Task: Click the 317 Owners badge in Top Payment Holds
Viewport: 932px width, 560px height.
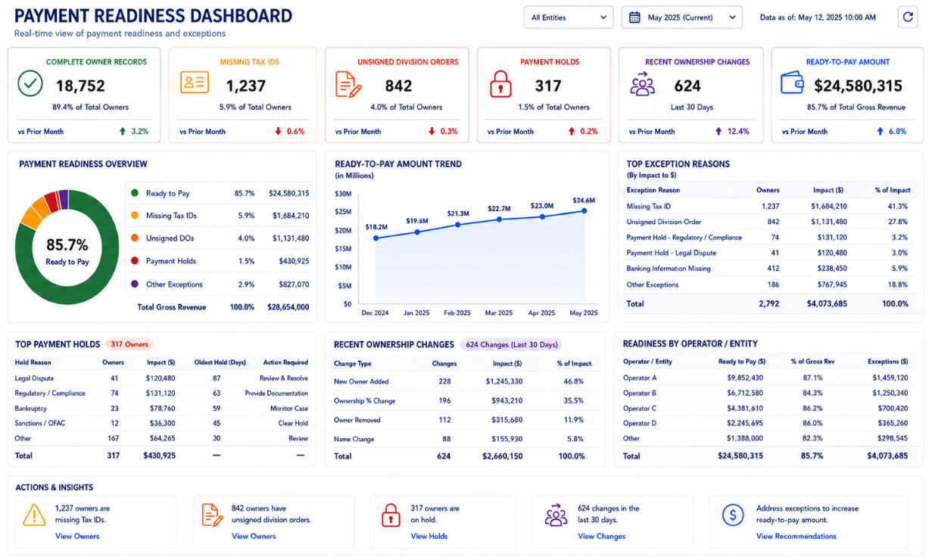Action: coord(129,344)
